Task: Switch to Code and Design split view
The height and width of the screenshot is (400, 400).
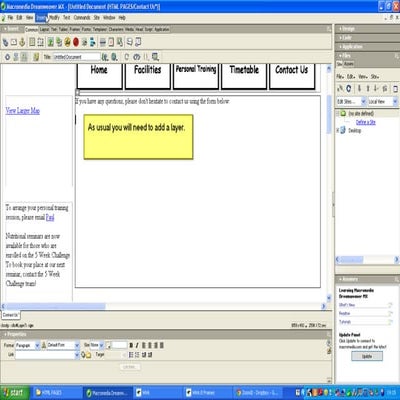Action: (x=16, y=57)
